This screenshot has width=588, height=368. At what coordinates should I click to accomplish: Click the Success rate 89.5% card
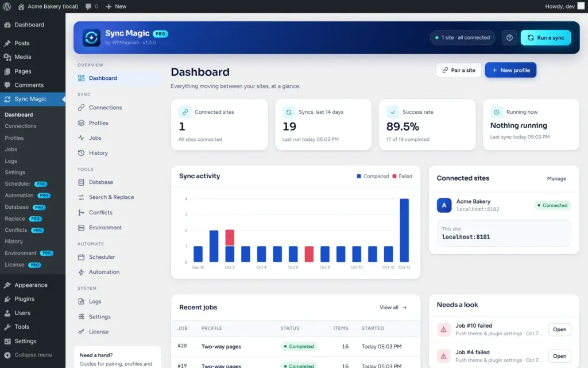click(427, 125)
